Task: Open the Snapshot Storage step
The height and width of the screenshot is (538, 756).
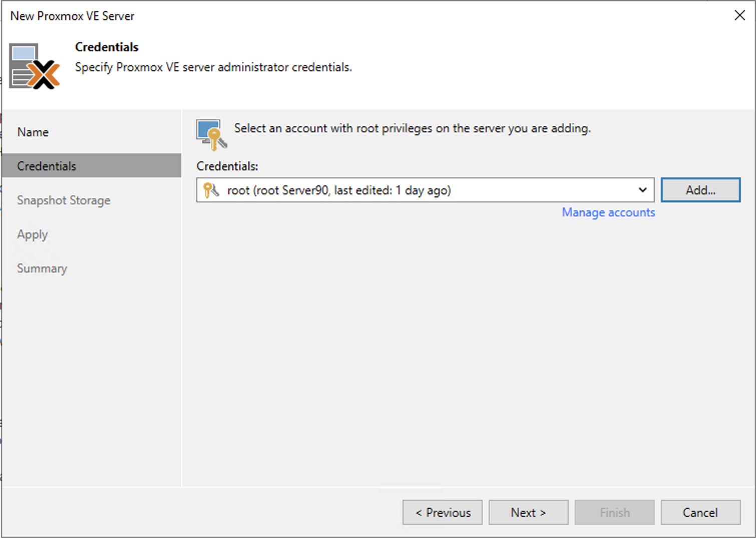Action: tap(64, 200)
